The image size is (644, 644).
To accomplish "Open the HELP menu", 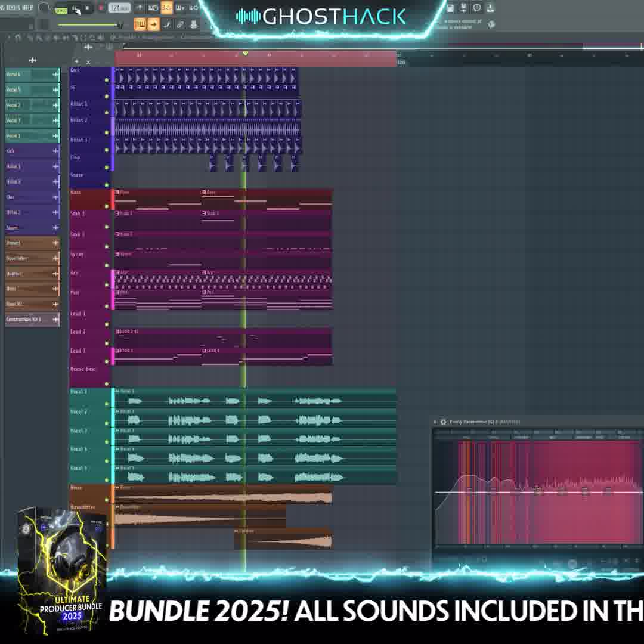I will (x=27, y=7).
